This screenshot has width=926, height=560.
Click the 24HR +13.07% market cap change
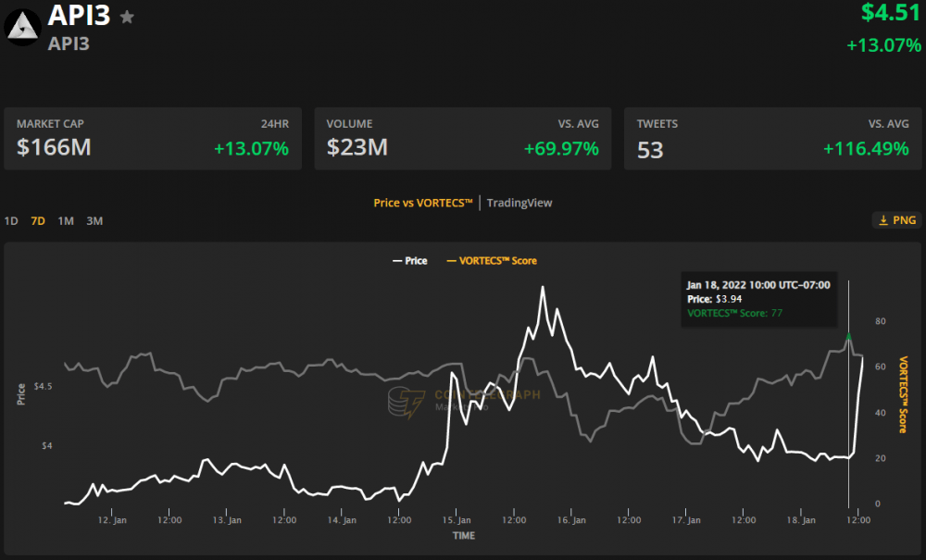[x=252, y=149]
